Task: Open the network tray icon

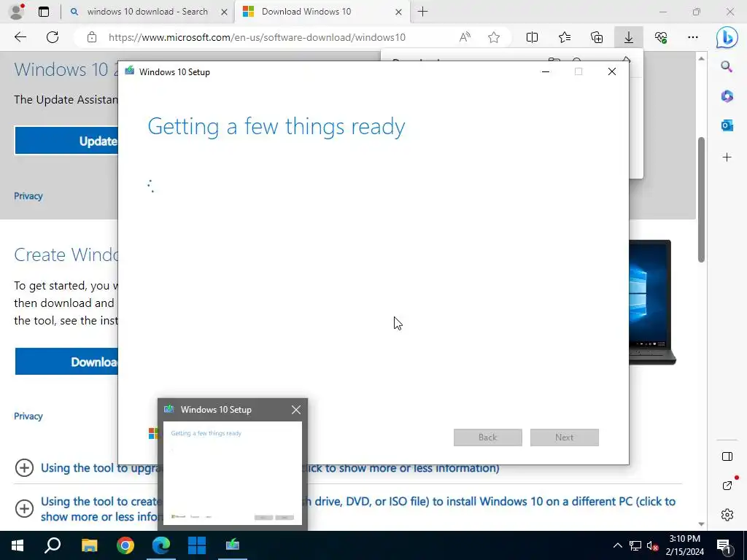Action: [635, 545]
